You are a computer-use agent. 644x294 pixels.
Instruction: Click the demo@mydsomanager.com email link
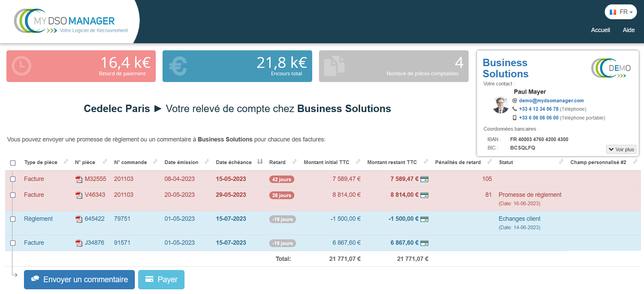click(551, 101)
